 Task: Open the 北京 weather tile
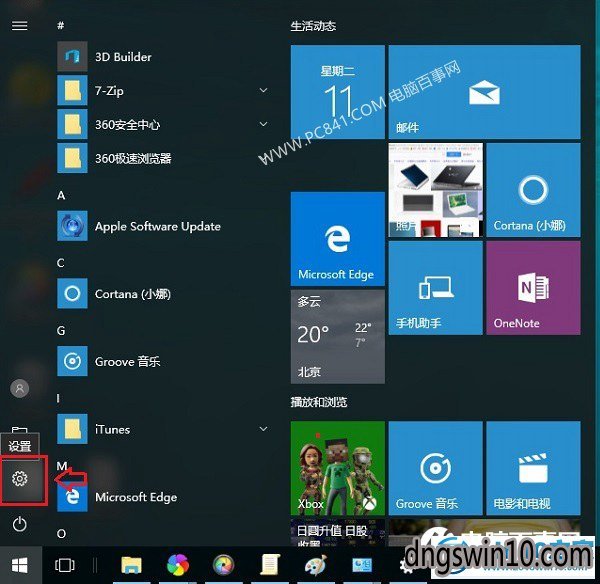pos(338,337)
